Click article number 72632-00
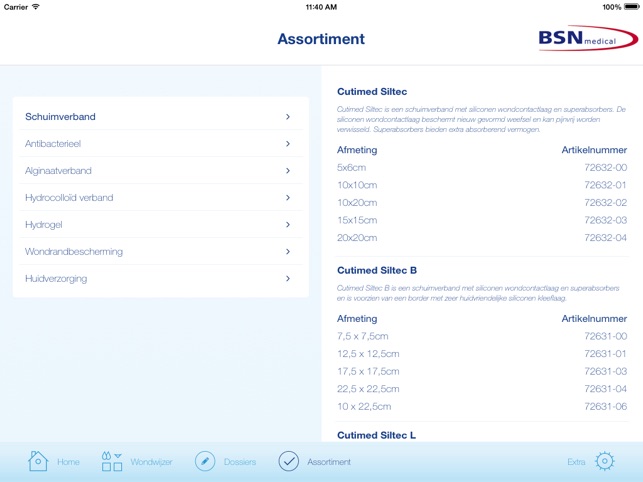This screenshot has width=643, height=482. [x=606, y=167]
